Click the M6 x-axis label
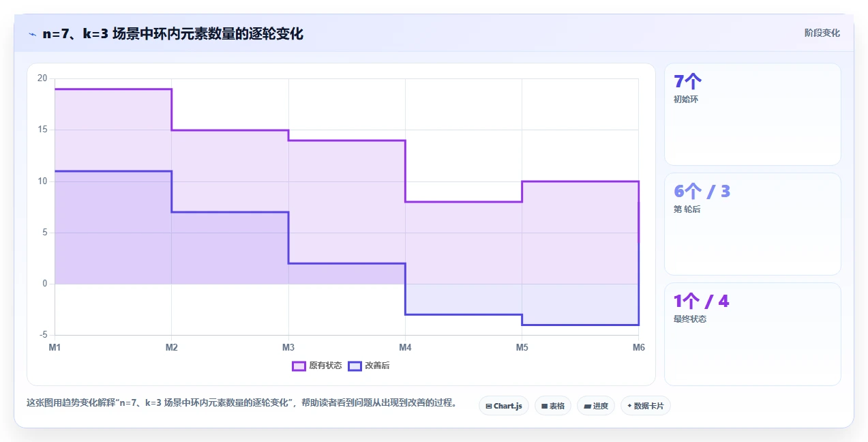 638,347
